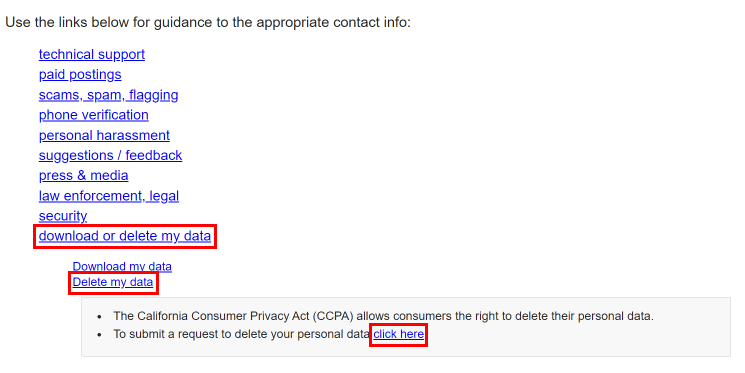Go to the paid postings link

click(80, 75)
